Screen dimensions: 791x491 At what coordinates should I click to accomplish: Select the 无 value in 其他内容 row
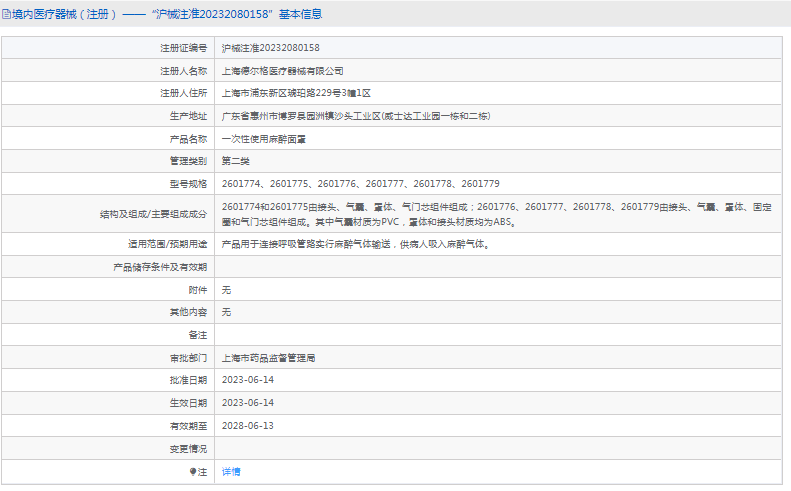click(x=226, y=312)
